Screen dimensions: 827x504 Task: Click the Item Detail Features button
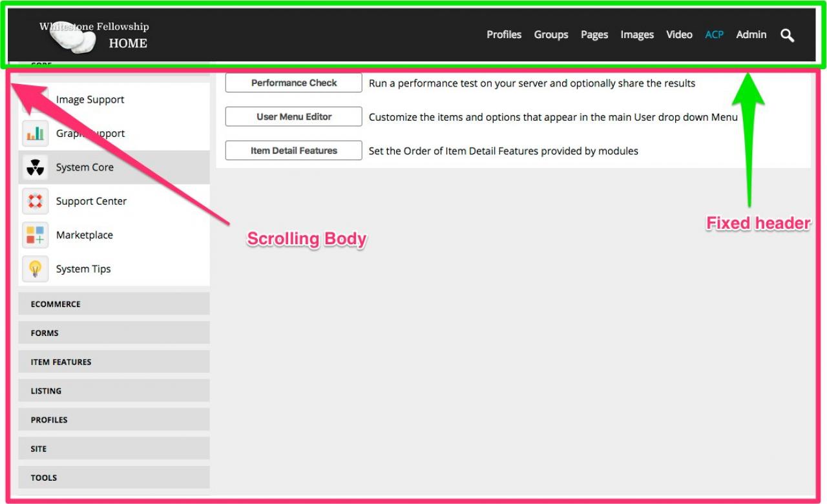coord(294,151)
